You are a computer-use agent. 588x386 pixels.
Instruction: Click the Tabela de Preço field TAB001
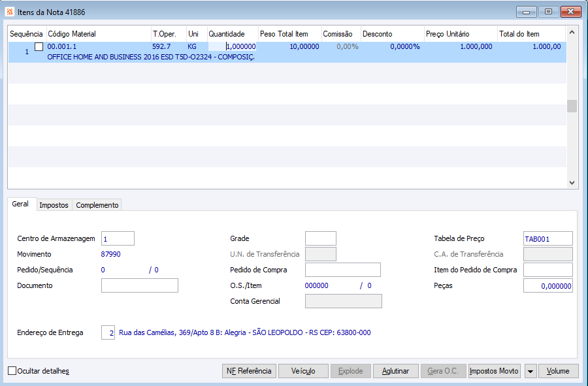click(x=548, y=239)
